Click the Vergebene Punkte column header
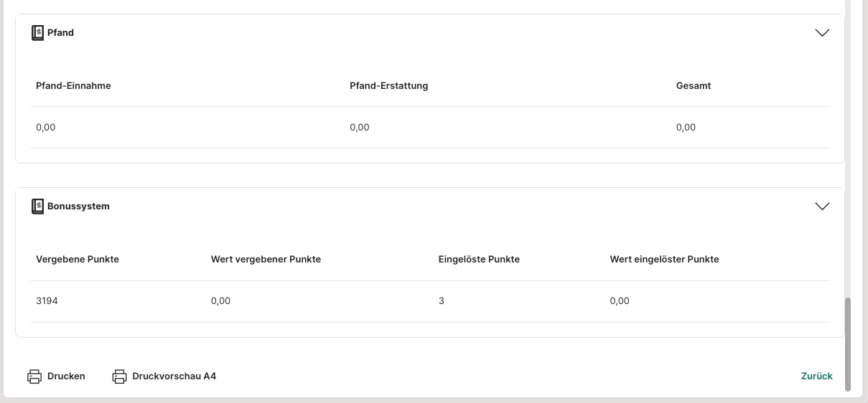Screen dimensions: 868x403 pos(78,260)
